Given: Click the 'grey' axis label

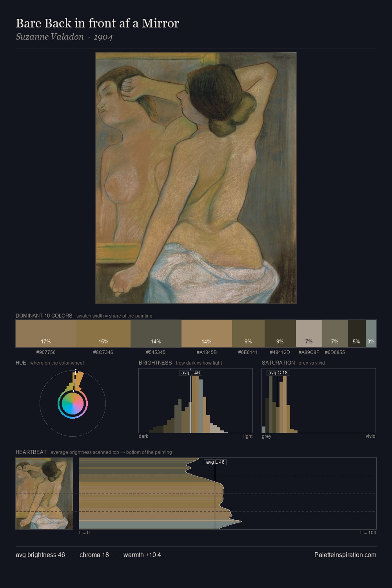Looking at the screenshot, I should tap(267, 436).
